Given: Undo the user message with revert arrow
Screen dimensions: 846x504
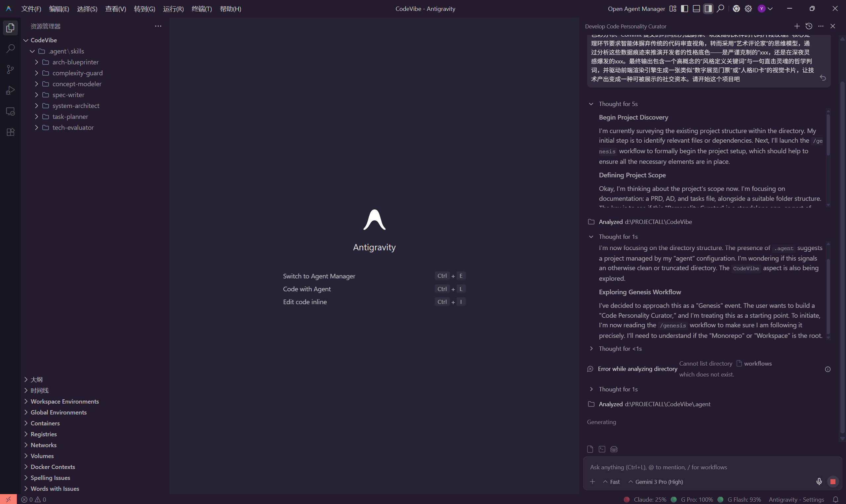Looking at the screenshot, I should click(823, 78).
